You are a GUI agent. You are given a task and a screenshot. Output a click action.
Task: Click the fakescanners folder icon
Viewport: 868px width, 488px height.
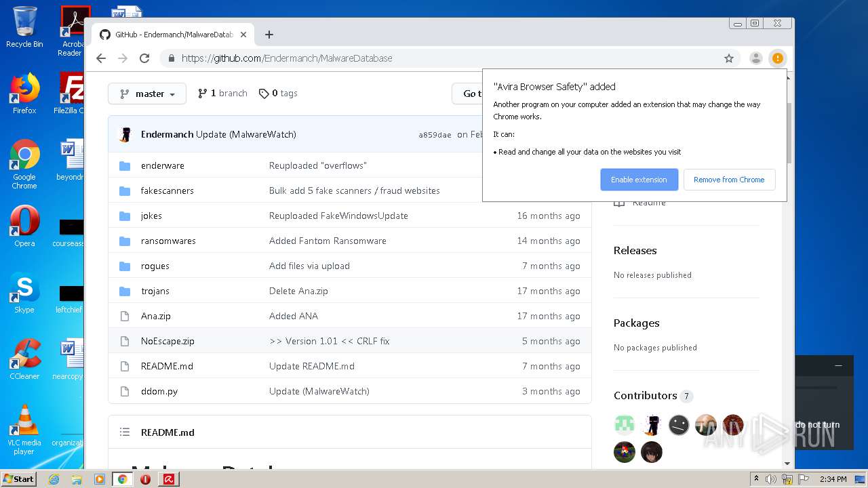click(125, 190)
